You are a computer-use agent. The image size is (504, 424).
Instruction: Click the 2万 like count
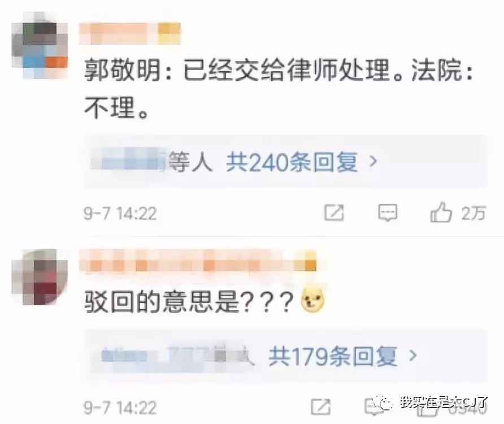pyautogui.click(x=473, y=213)
